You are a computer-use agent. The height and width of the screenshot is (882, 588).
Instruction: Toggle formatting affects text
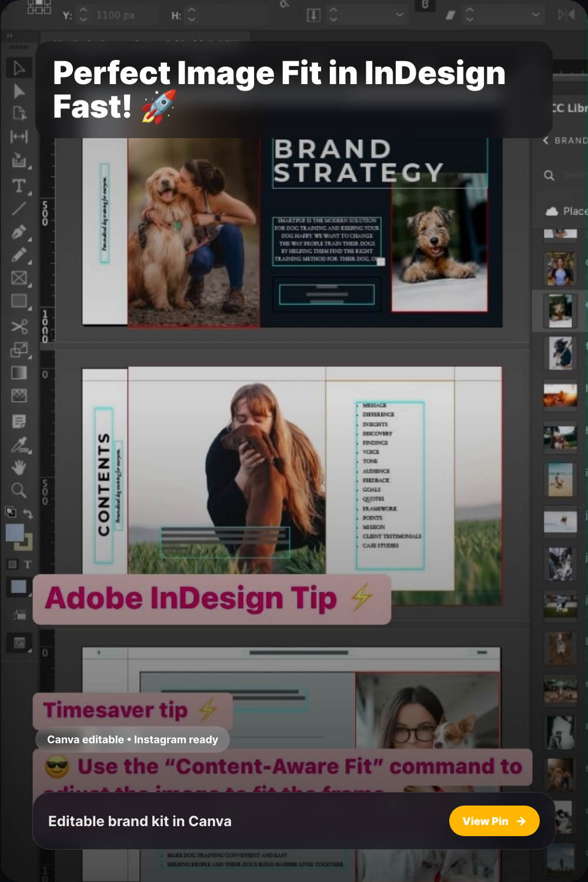point(28,564)
